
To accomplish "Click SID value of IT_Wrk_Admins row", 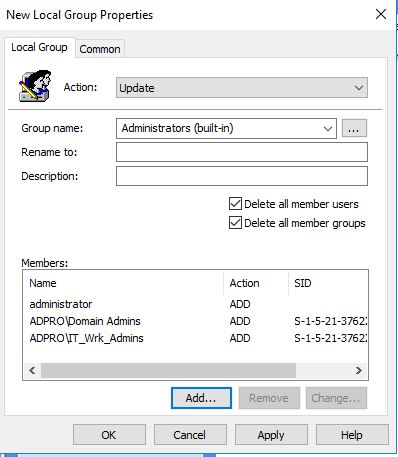I will [x=331, y=338].
